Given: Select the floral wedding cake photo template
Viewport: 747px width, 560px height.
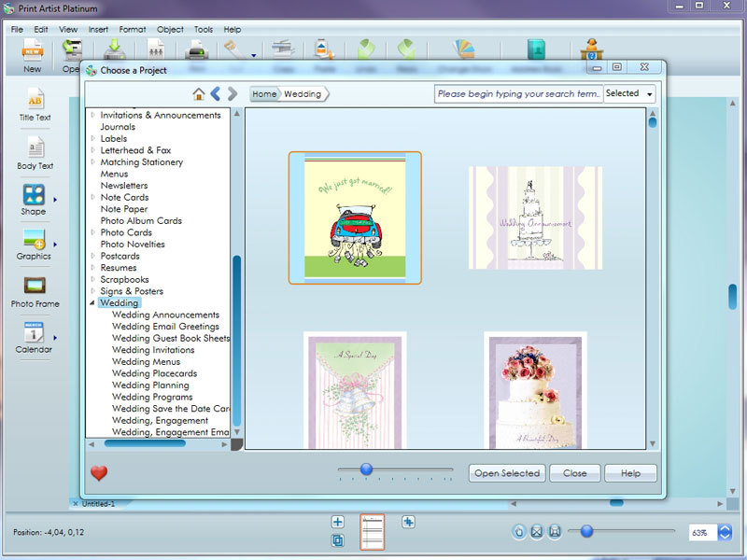Looking at the screenshot, I should [x=535, y=390].
